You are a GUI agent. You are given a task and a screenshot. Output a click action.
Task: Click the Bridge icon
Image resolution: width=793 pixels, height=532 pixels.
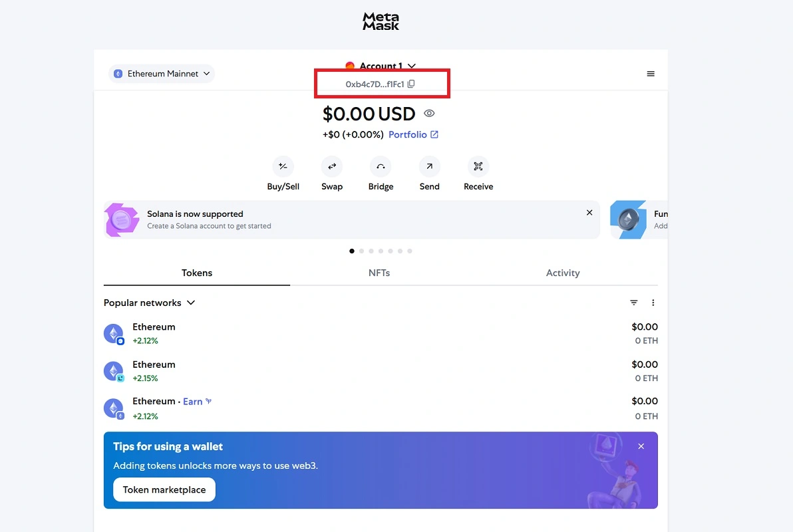[x=381, y=166]
